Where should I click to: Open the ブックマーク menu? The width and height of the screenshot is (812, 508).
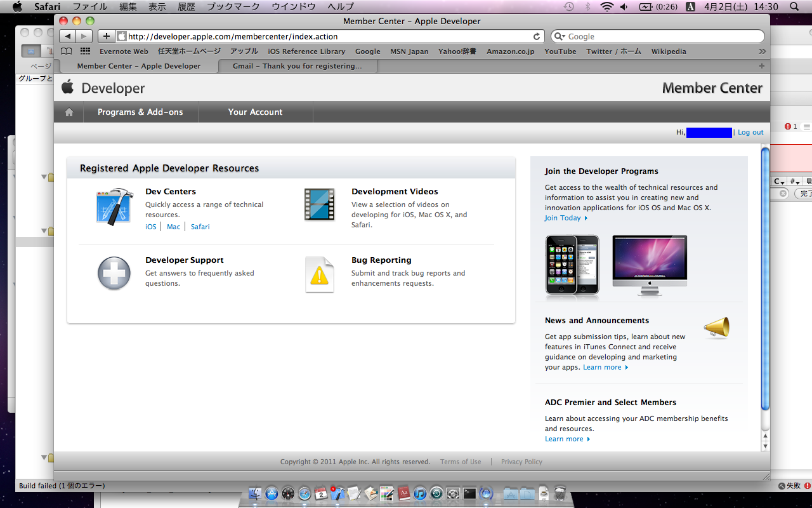233,7
